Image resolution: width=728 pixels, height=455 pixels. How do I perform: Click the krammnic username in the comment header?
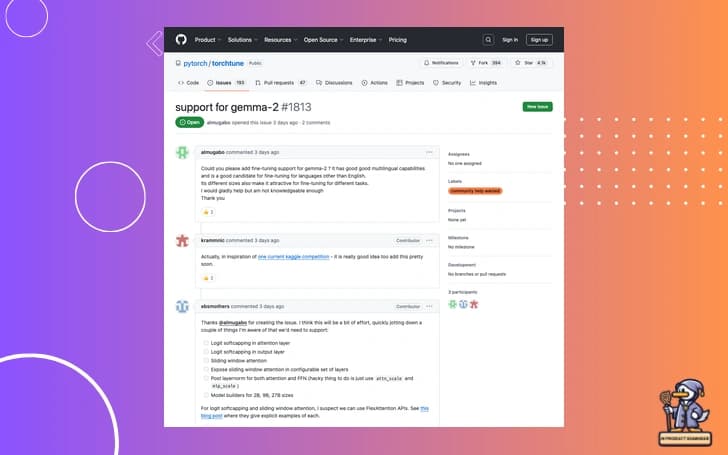[213, 240]
